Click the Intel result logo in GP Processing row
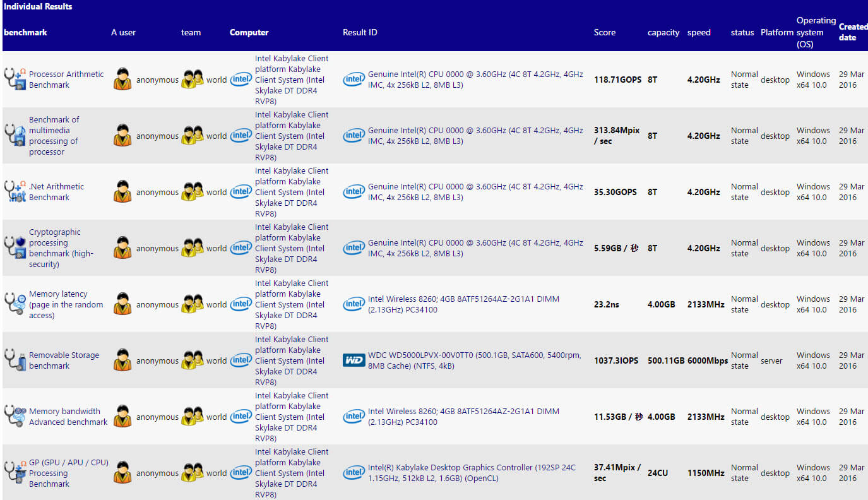This screenshot has width=868, height=500. coord(354,473)
